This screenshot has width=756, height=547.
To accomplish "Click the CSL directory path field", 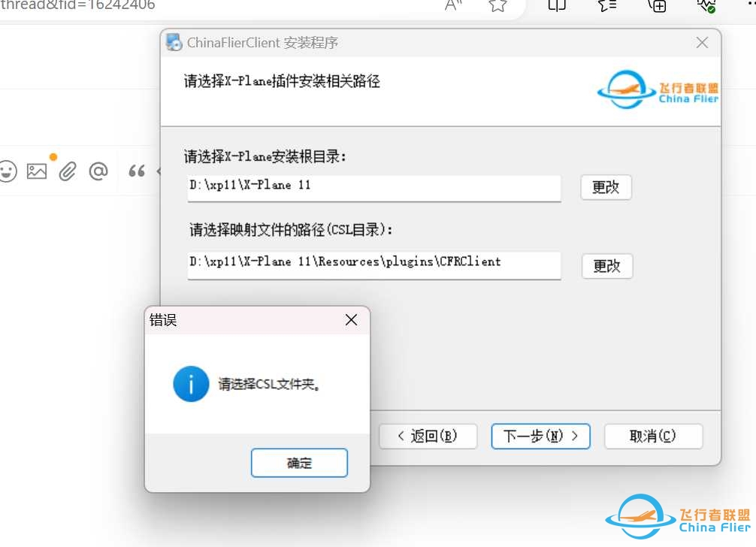I will [x=374, y=265].
